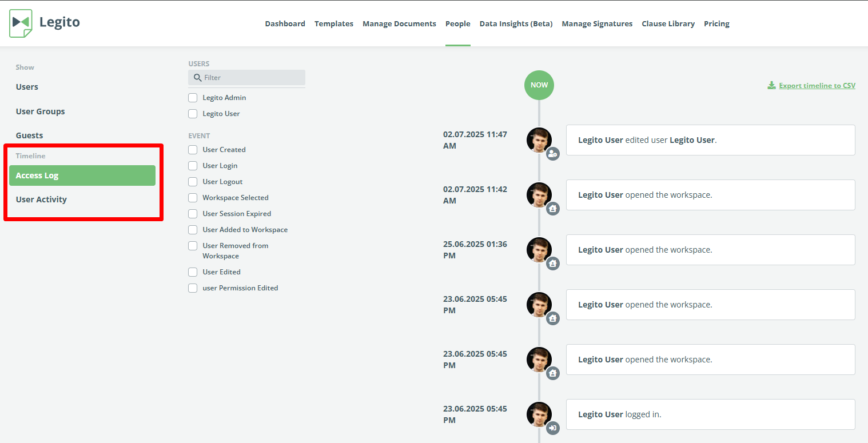Open User Groups in the sidebar
This screenshot has height=443, width=868.
pos(40,111)
